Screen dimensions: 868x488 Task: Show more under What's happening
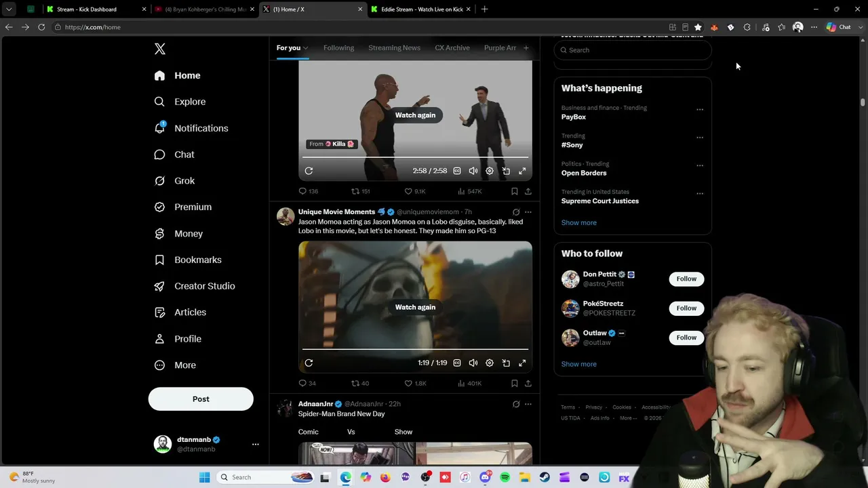pyautogui.click(x=578, y=222)
